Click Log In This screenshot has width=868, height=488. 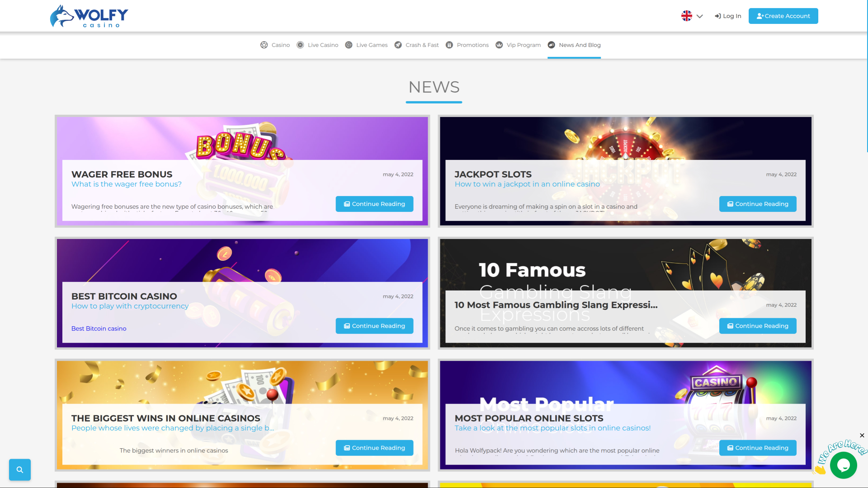(x=728, y=16)
